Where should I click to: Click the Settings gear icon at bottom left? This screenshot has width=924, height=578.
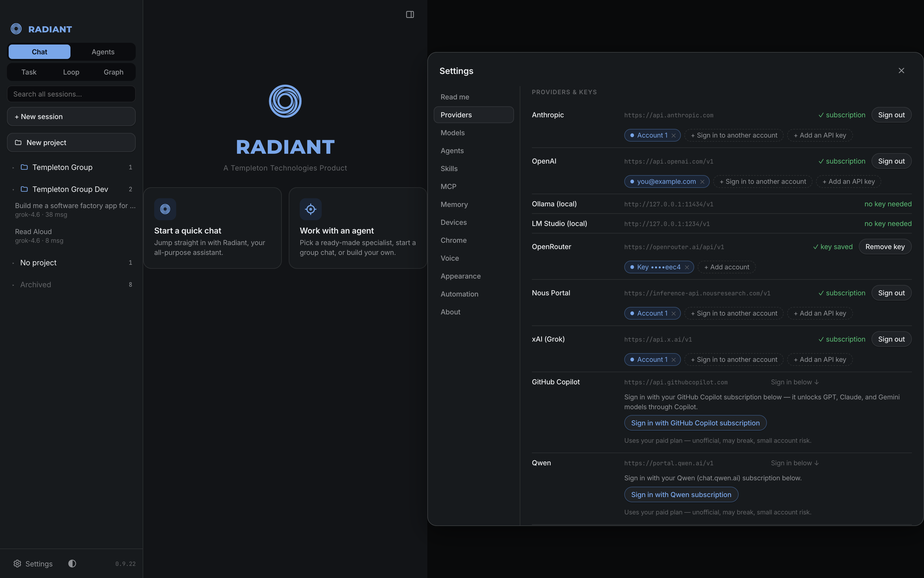pos(17,564)
